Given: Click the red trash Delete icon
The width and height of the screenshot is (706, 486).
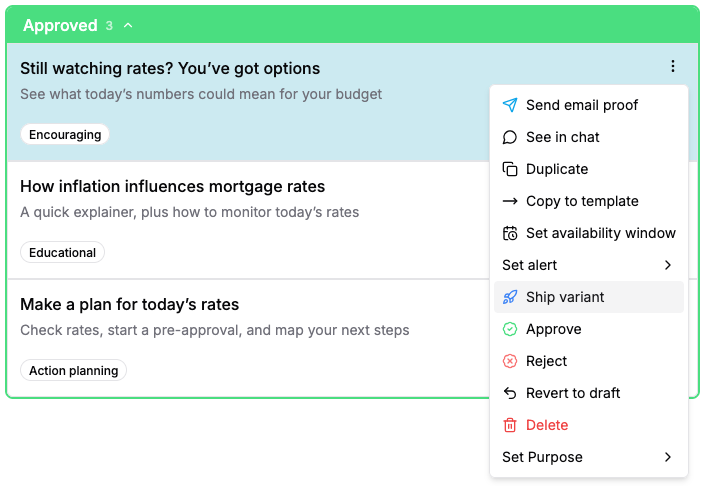Looking at the screenshot, I should tap(510, 425).
